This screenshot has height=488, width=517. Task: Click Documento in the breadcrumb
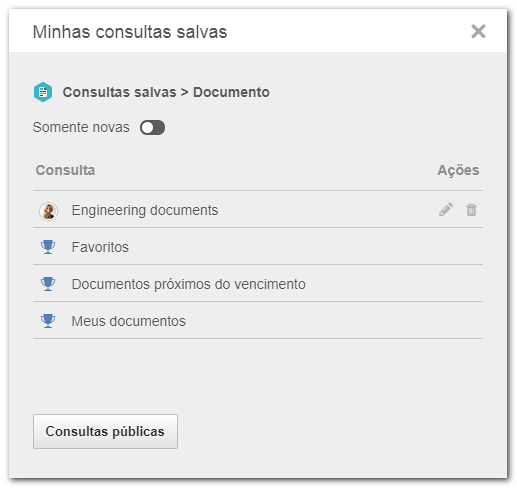[231, 92]
